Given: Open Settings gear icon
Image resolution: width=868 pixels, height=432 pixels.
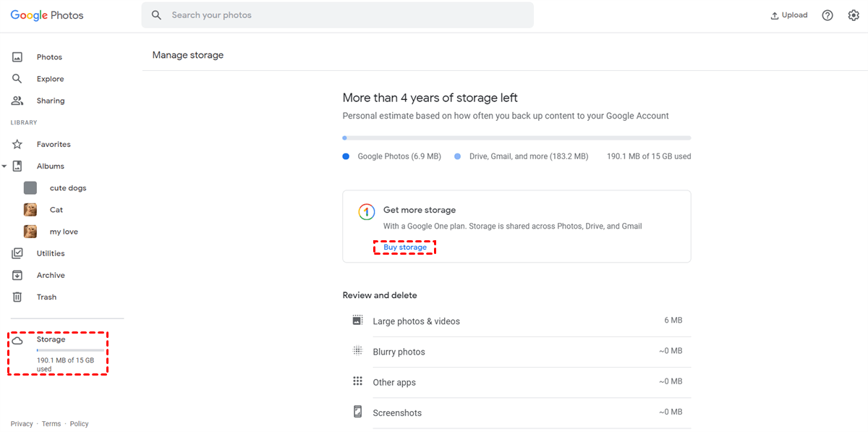Looking at the screenshot, I should 854,15.
